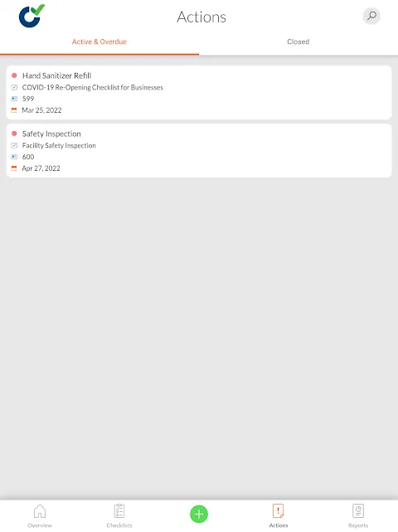Tap the green plus add button
This screenshot has width=398, height=532.
199,514
